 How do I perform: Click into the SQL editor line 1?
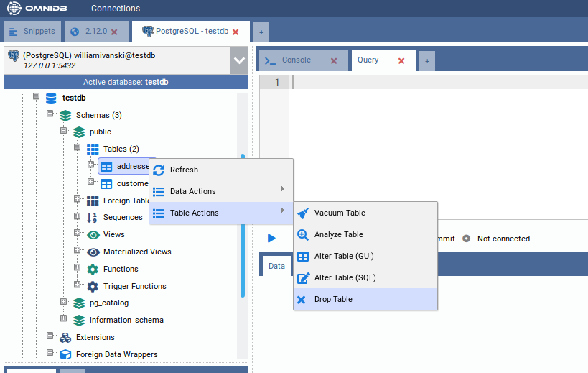pos(439,83)
